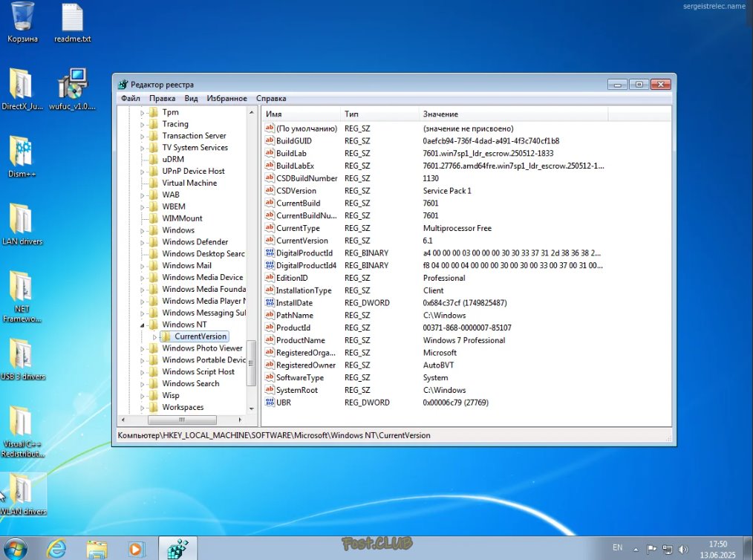Click the Action Center flag tray icon
753x560 pixels.
[x=651, y=549]
